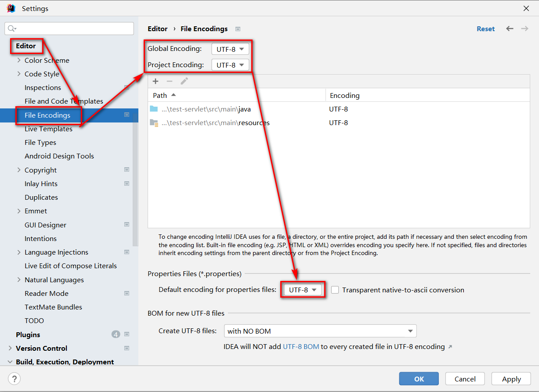Click the help question mark icon
Image resolution: width=539 pixels, height=392 pixels.
(14, 378)
